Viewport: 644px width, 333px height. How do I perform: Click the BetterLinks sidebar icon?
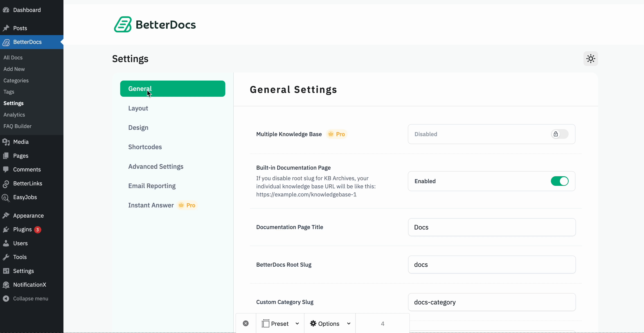click(x=6, y=184)
